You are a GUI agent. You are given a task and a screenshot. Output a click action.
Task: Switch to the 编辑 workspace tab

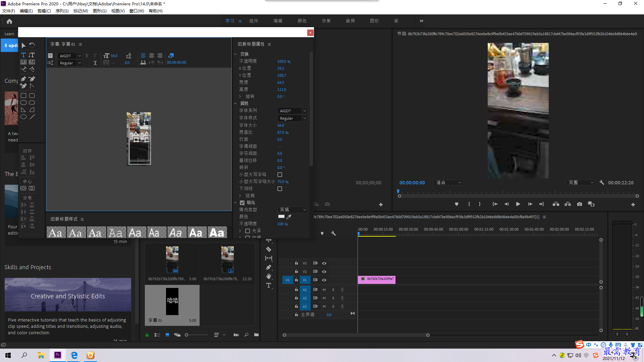pos(278,21)
